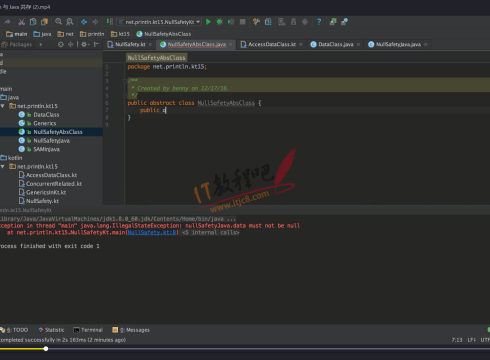Hide the Packages panel with hide icon
490x360 pixels.
[97, 44]
